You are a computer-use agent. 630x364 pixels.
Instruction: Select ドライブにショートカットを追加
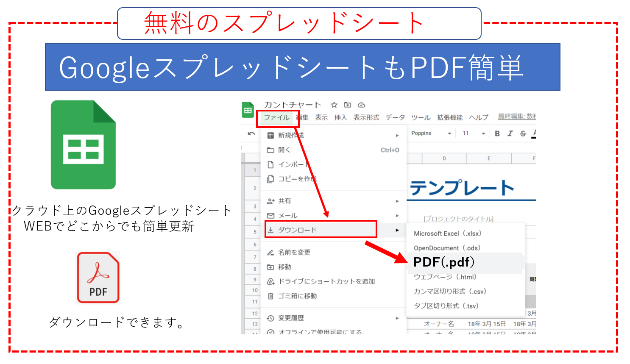pyautogui.click(x=334, y=281)
